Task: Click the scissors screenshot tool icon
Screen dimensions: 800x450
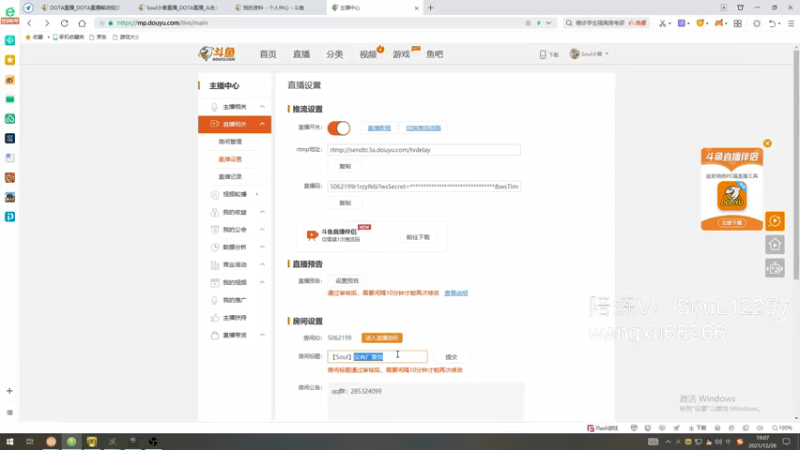Action: [x=662, y=23]
